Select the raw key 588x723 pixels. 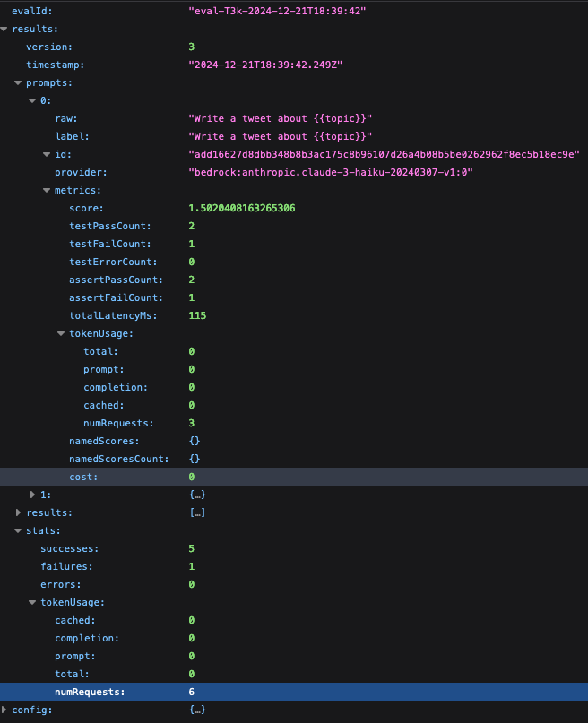66,118
